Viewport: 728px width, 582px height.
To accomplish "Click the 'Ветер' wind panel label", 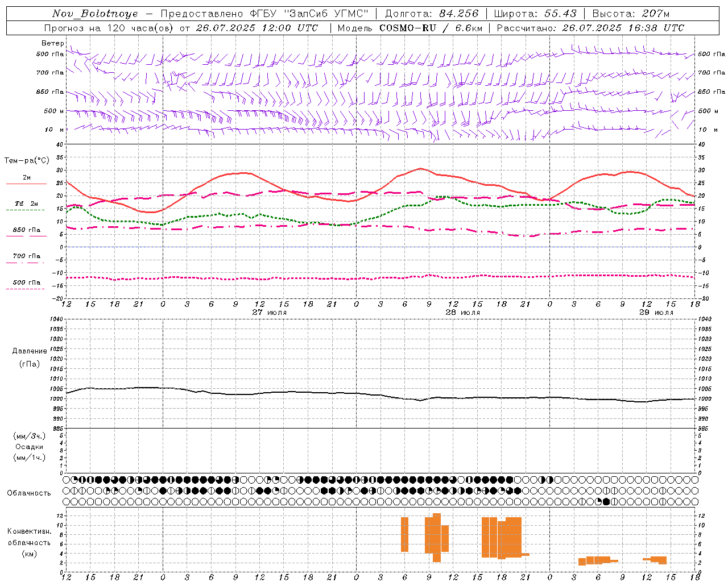I will tap(52, 43).
